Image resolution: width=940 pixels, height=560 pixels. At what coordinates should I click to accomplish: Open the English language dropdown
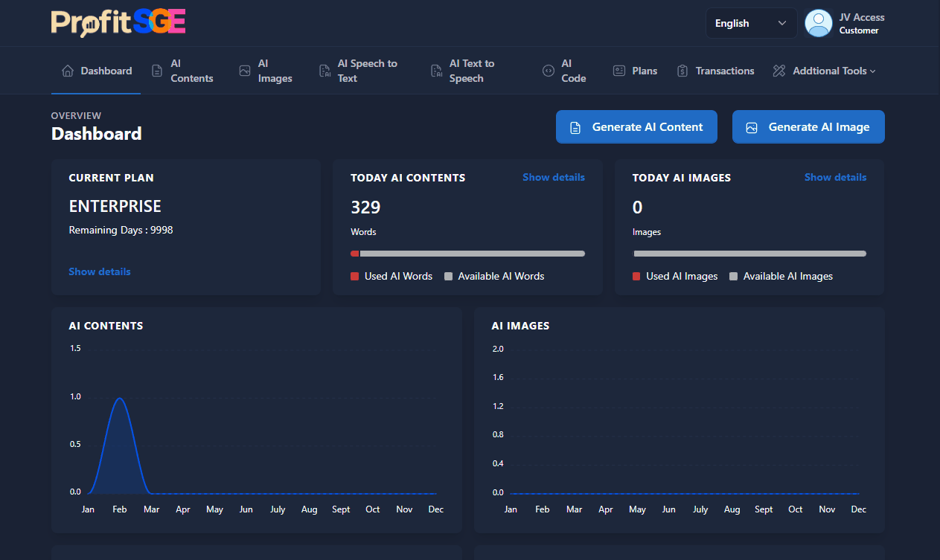coord(751,23)
